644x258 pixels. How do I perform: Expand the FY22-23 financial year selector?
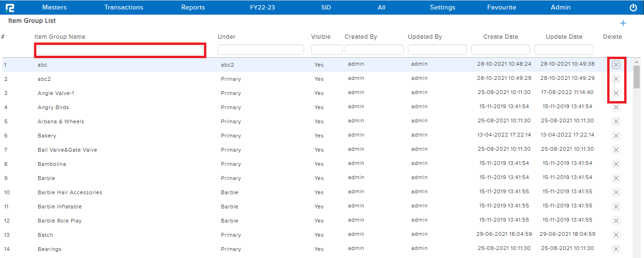263,8
